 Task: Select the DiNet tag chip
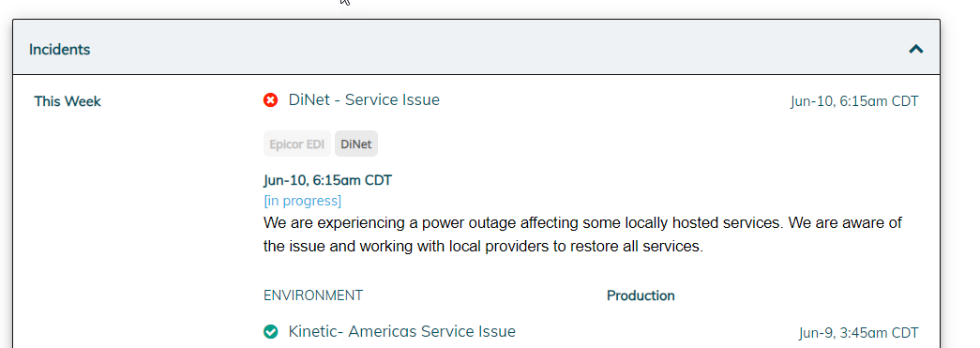(x=356, y=144)
